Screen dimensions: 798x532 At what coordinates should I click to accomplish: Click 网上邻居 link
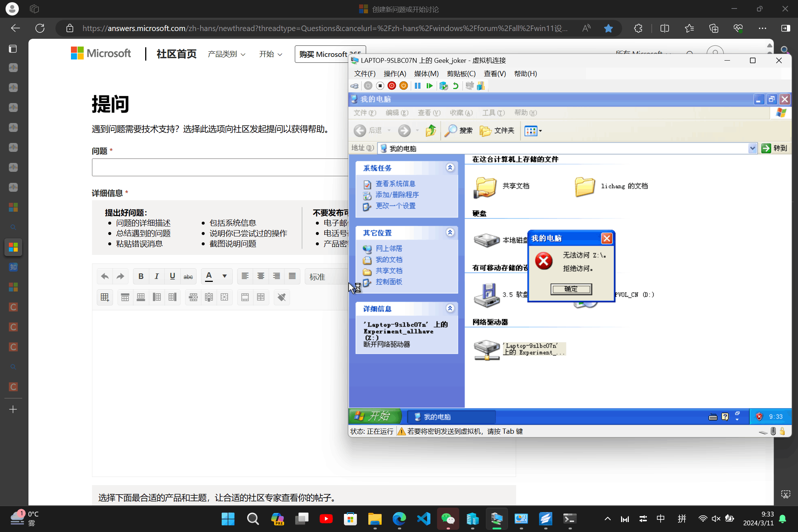click(389, 248)
